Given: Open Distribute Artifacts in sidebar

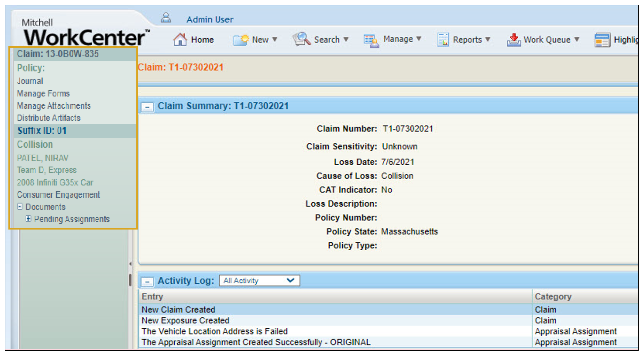Looking at the screenshot, I should click(x=49, y=118).
